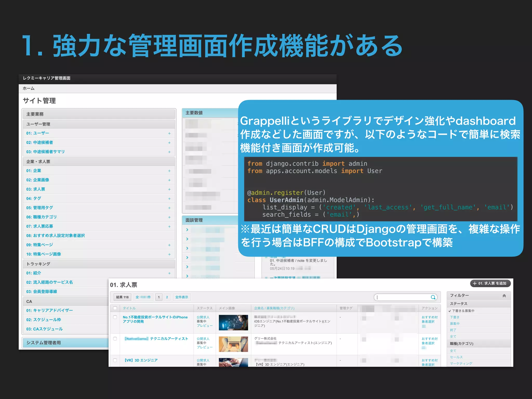Click the plus icon beside トラッキング 01: 紹介

click(x=169, y=273)
